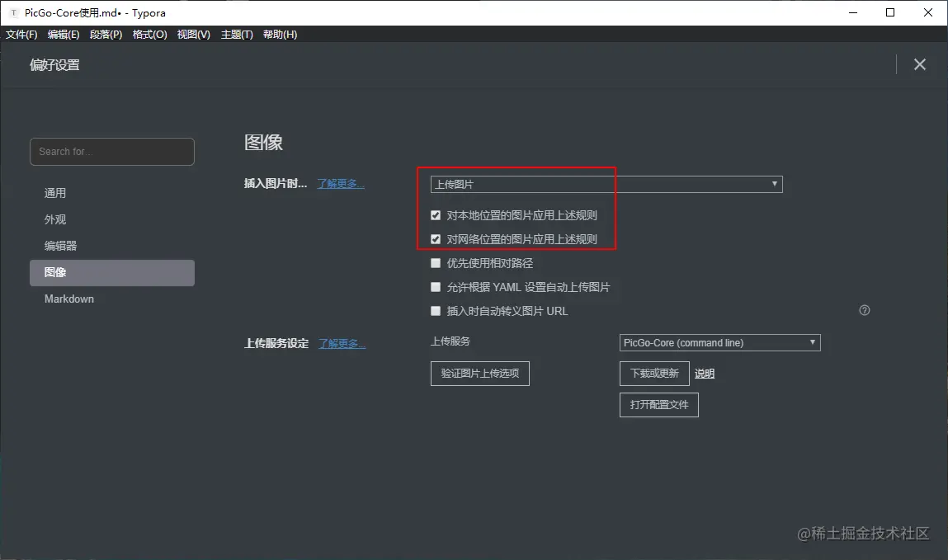Click the 了解更多 link next to 插入图片时
The image size is (948, 560).
coord(340,183)
